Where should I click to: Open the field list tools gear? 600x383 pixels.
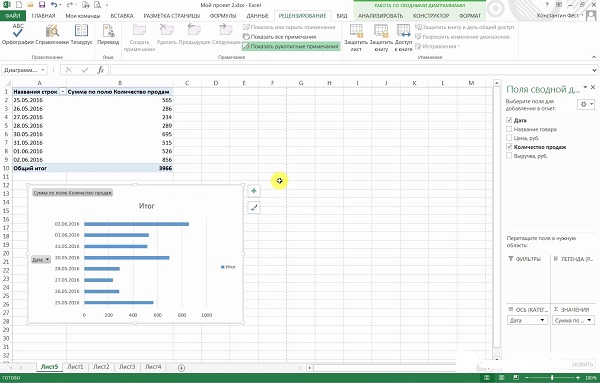pos(585,104)
